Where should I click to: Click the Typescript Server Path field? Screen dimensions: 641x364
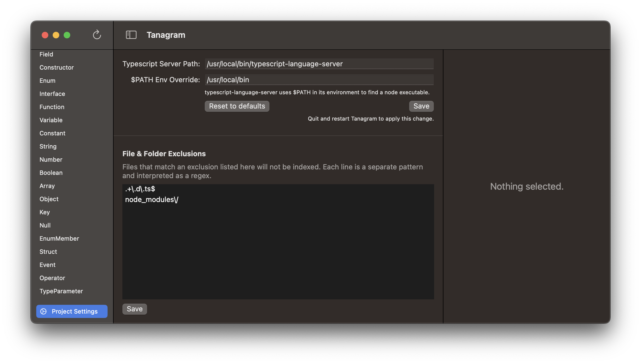(319, 64)
